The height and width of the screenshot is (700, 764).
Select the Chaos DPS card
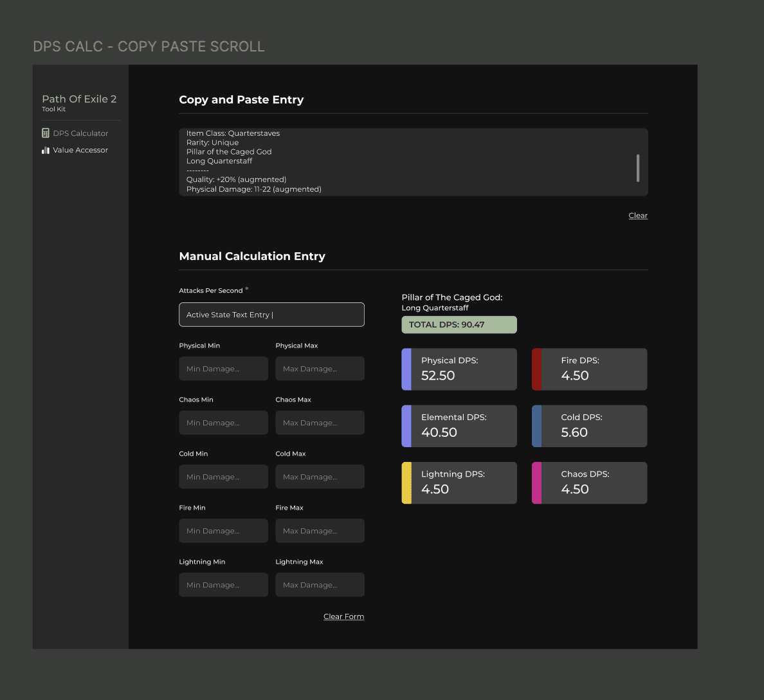click(589, 483)
